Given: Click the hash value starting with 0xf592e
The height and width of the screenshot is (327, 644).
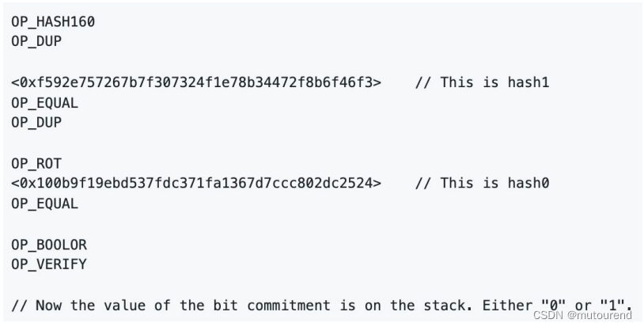Looking at the screenshot, I should click(x=196, y=82).
